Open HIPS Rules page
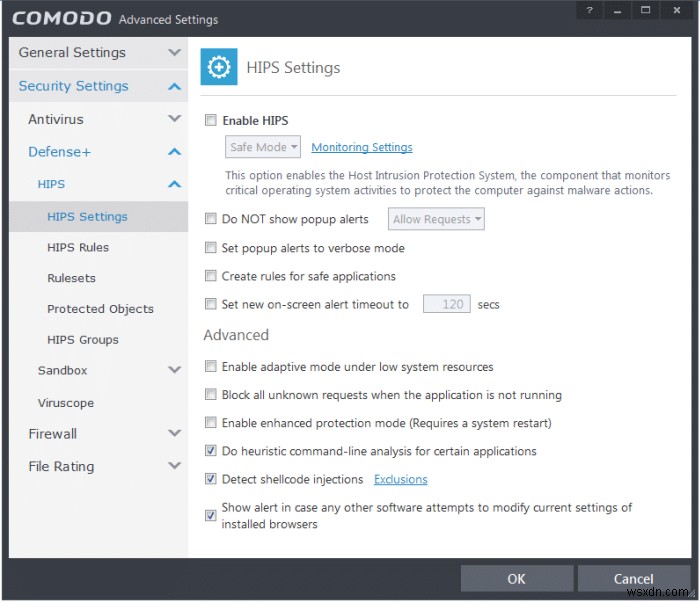700x602 pixels. coord(78,247)
